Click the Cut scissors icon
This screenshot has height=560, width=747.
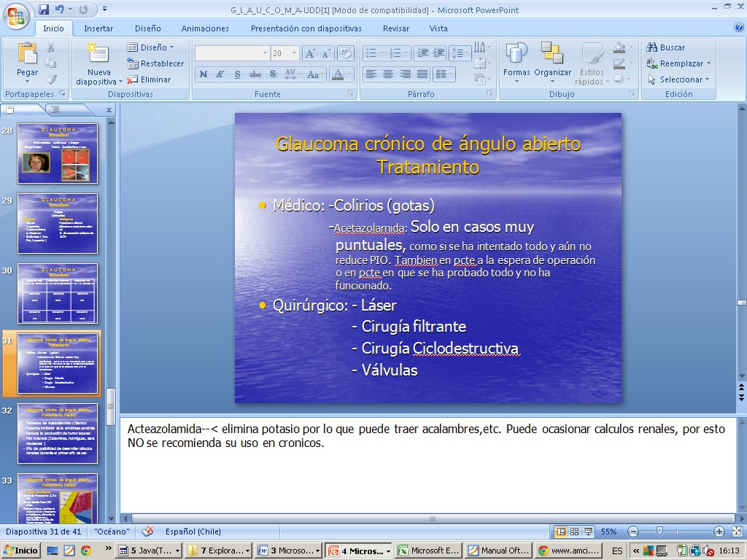[x=51, y=47]
